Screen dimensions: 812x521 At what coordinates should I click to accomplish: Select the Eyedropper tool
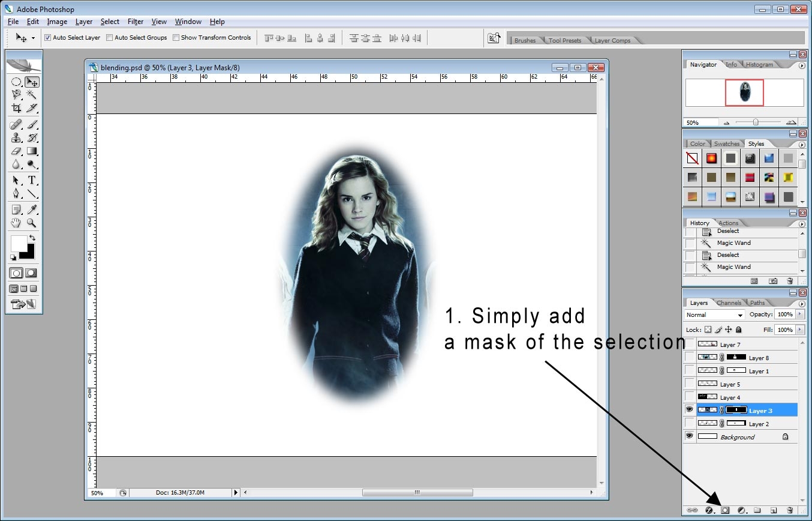(32, 209)
